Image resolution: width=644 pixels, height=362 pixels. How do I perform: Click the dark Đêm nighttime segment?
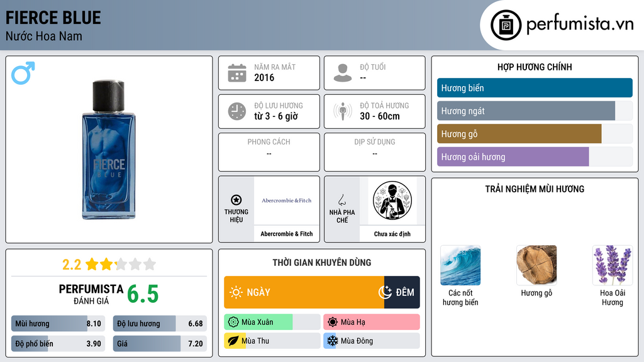click(x=402, y=292)
